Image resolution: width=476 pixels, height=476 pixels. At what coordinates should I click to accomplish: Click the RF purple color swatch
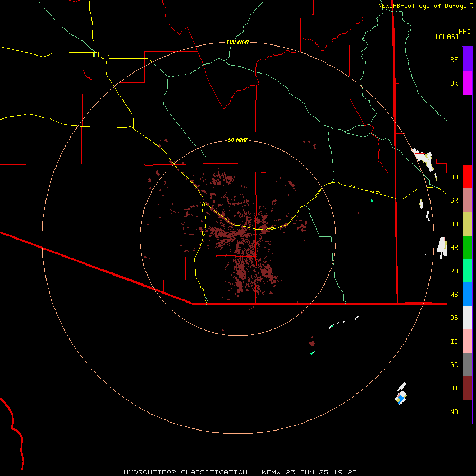click(x=467, y=59)
